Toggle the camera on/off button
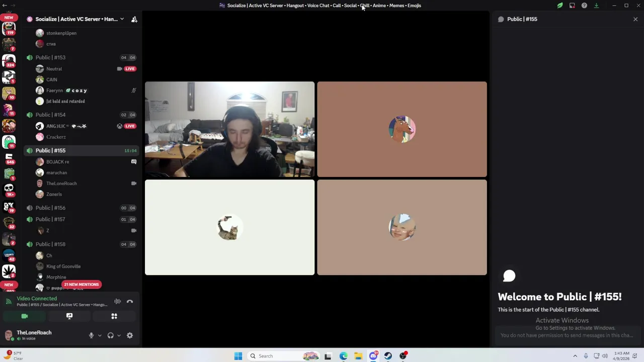The image size is (644, 362). [x=25, y=316]
